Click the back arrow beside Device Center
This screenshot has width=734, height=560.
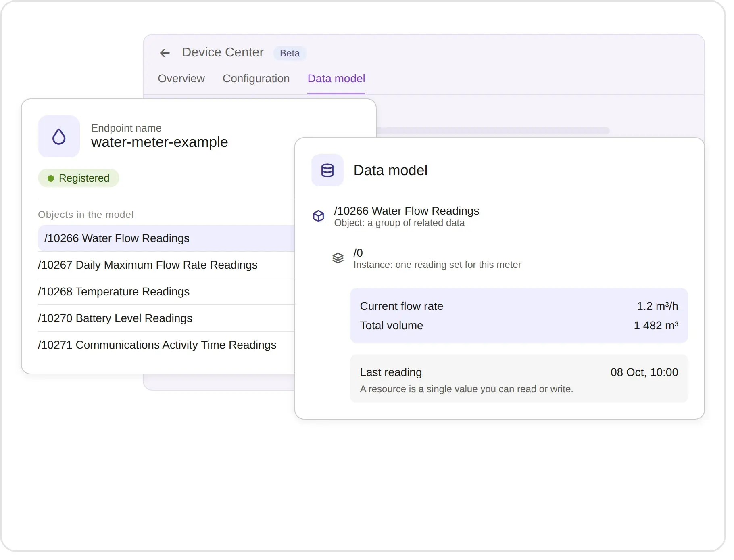(165, 53)
